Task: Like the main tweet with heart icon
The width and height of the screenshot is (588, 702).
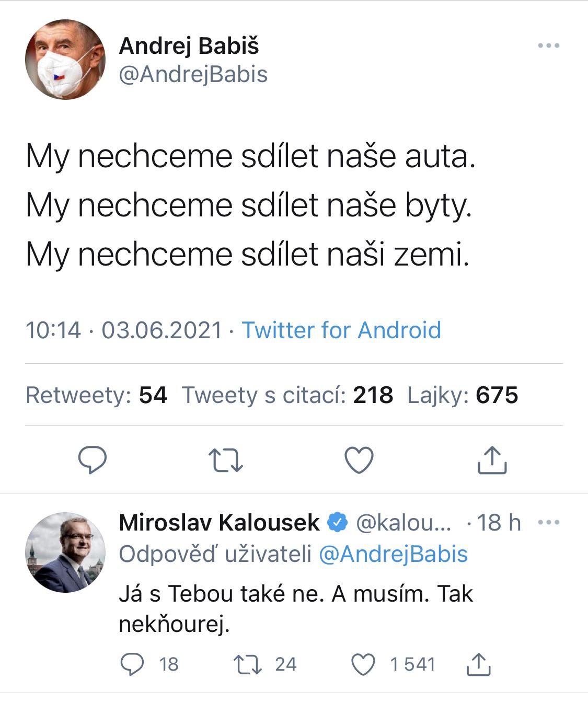Action: (x=360, y=460)
